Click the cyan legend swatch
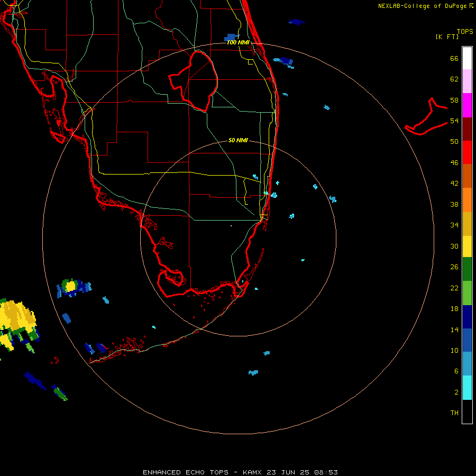The image size is (476, 476). pyautogui.click(x=467, y=388)
